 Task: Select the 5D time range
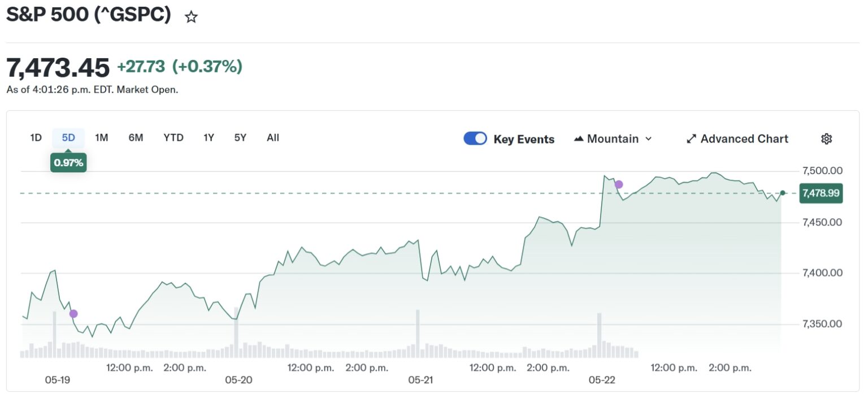68,137
